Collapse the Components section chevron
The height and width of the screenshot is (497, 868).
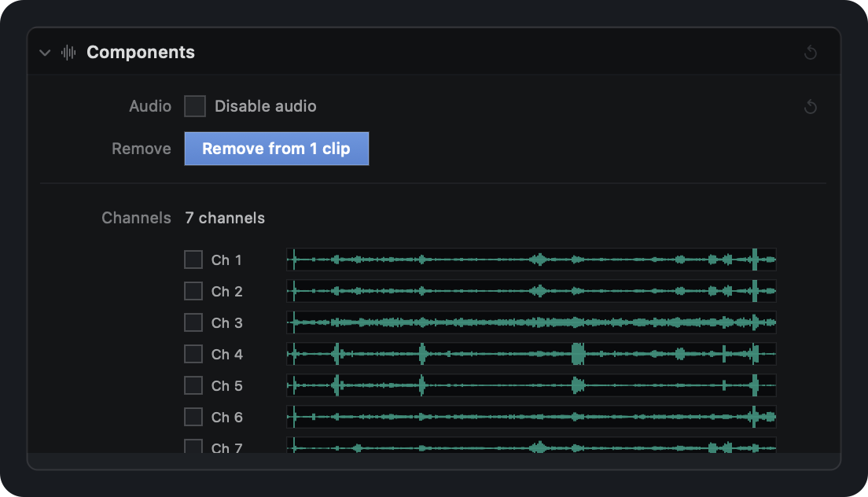coord(45,53)
